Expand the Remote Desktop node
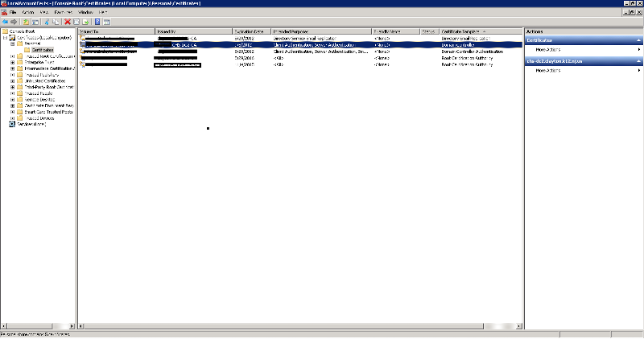This screenshot has width=644, height=339. pyautogui.click(x=12, y=99)
